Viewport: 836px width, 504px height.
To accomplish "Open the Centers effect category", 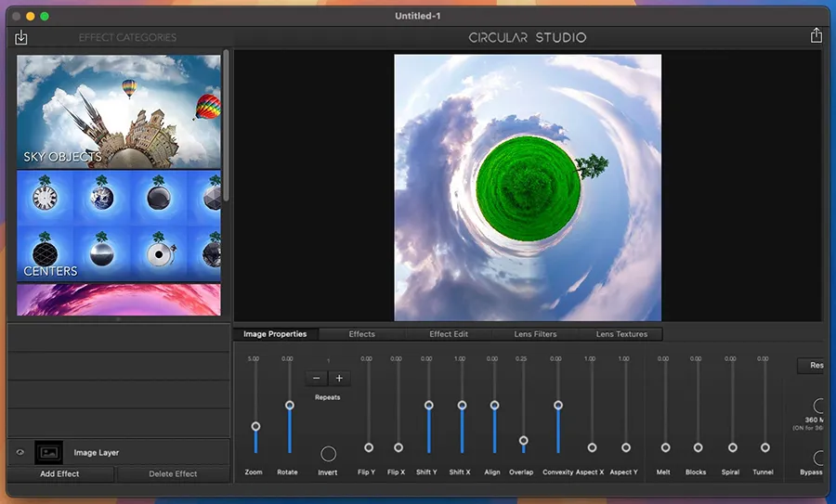I will pyautogui.click(x=119, y=226).
